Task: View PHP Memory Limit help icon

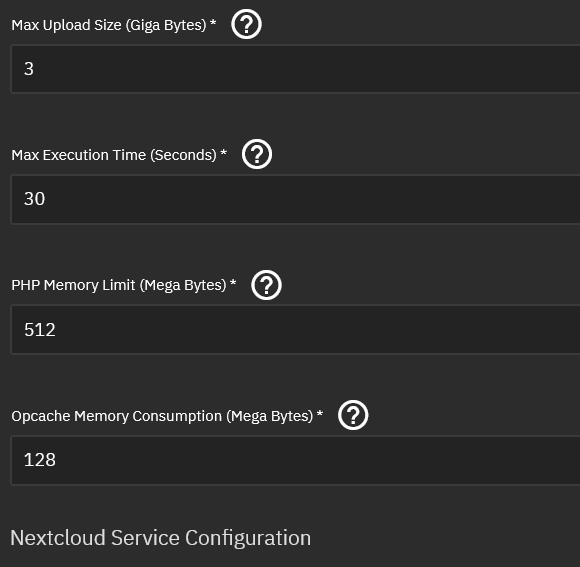Action: (x=266, y=285)
